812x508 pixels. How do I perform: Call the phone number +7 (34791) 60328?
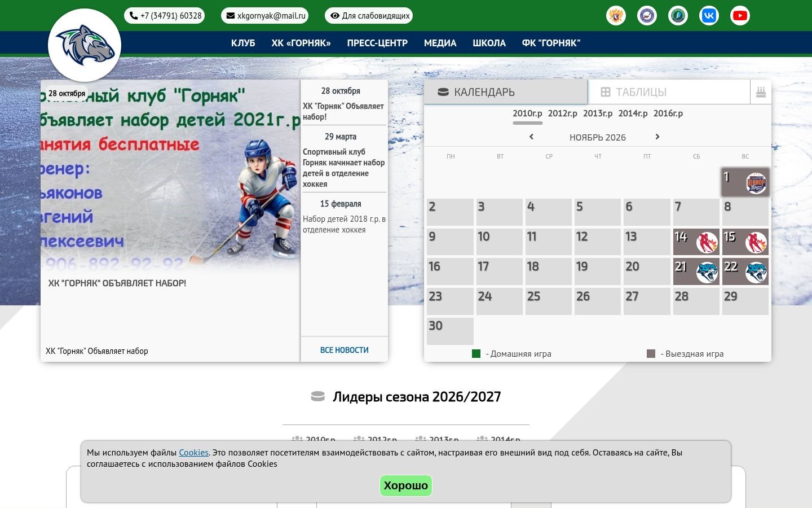pos(165,16)
